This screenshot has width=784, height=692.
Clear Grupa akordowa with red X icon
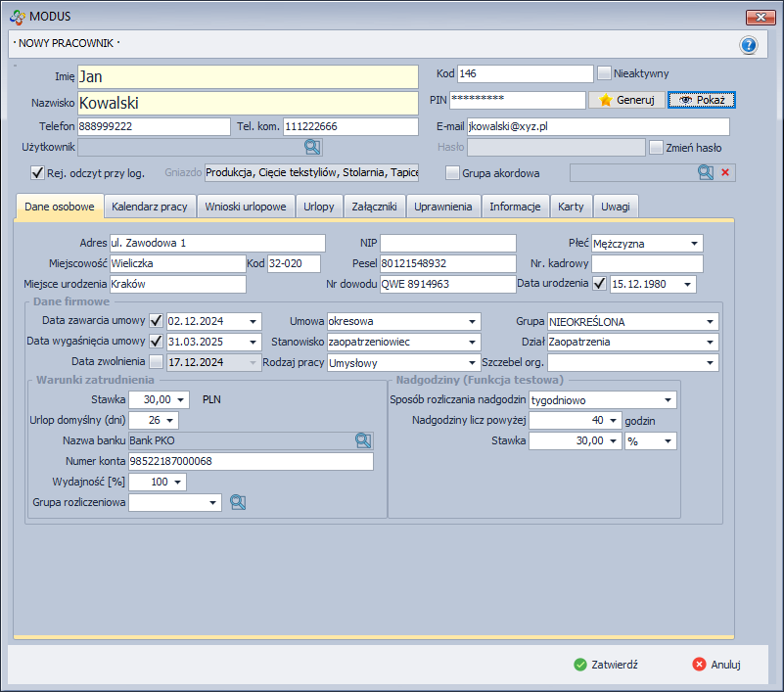click(725, 173)
